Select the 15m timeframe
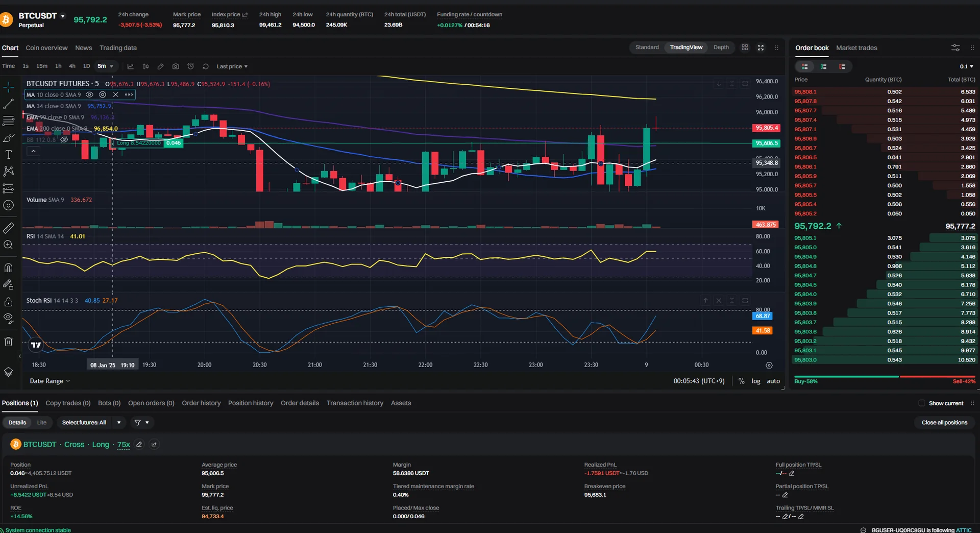The width and height of the screenshot is (980, 533). [x=42, y=66]
